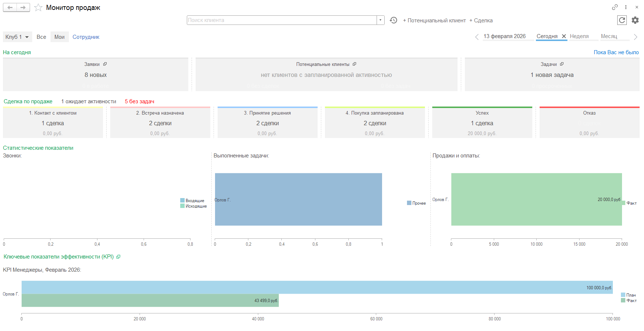The width and height of the screenshot is (644, 331).
Task: Open the search history clock icon
Action: [393, 20]
